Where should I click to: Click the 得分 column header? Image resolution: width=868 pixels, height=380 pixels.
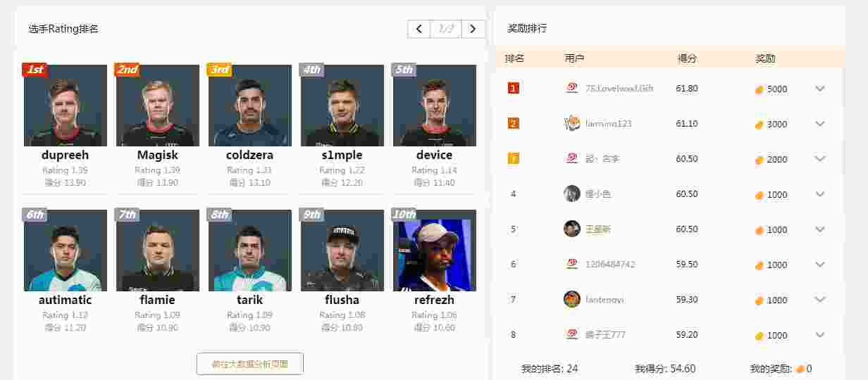(x=687, y=58)
